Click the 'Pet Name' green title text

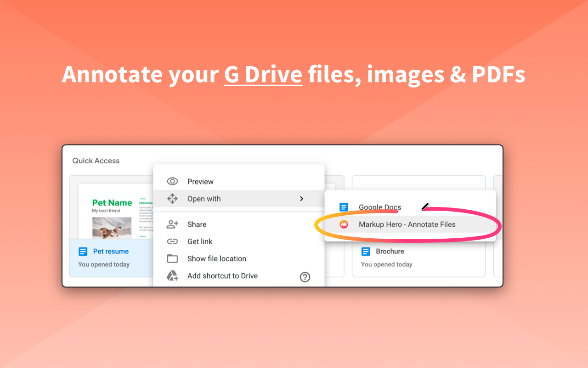click(x=112, y=202)
